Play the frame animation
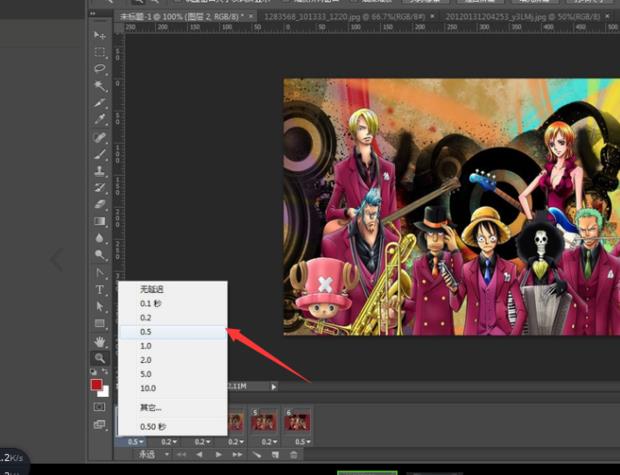This screenshot has width=620, height=475. click(x=219, y=454)
